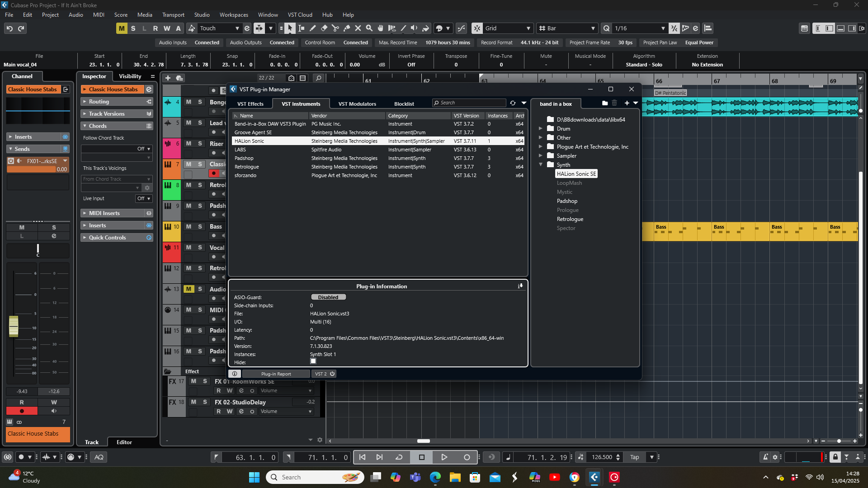This screenshot has width=868, height=488.
Task: Click the Record transport button
Action: pos(467,457)
